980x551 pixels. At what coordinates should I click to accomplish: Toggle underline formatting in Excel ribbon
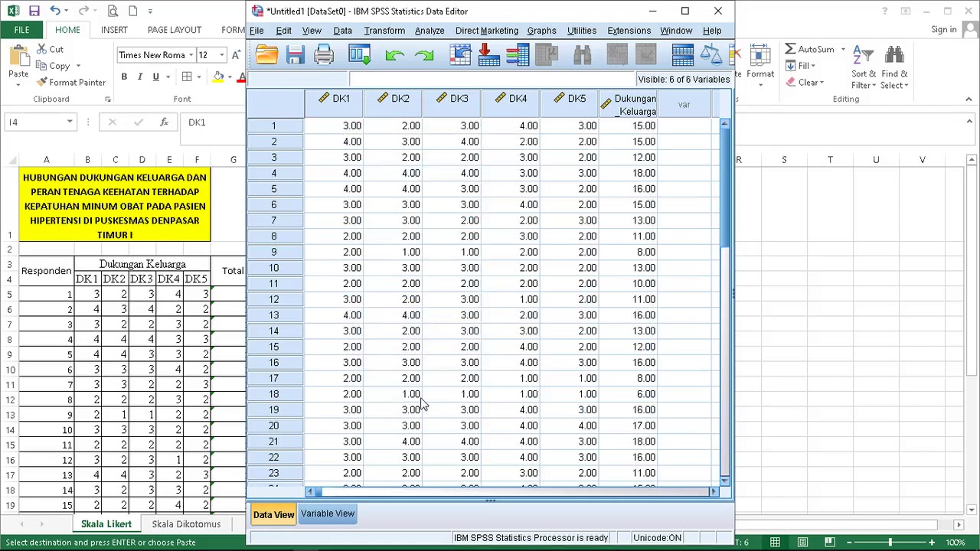(155, 77)
